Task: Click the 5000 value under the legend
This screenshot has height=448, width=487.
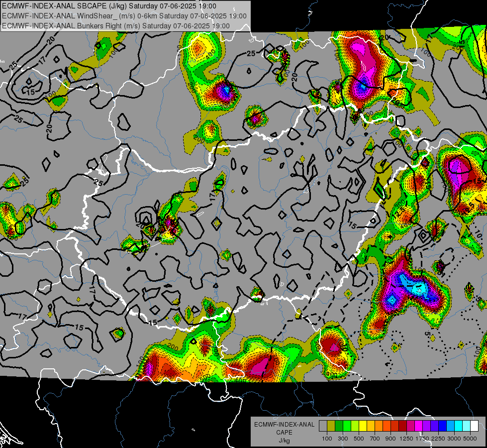Action: (x=470, y=439)
